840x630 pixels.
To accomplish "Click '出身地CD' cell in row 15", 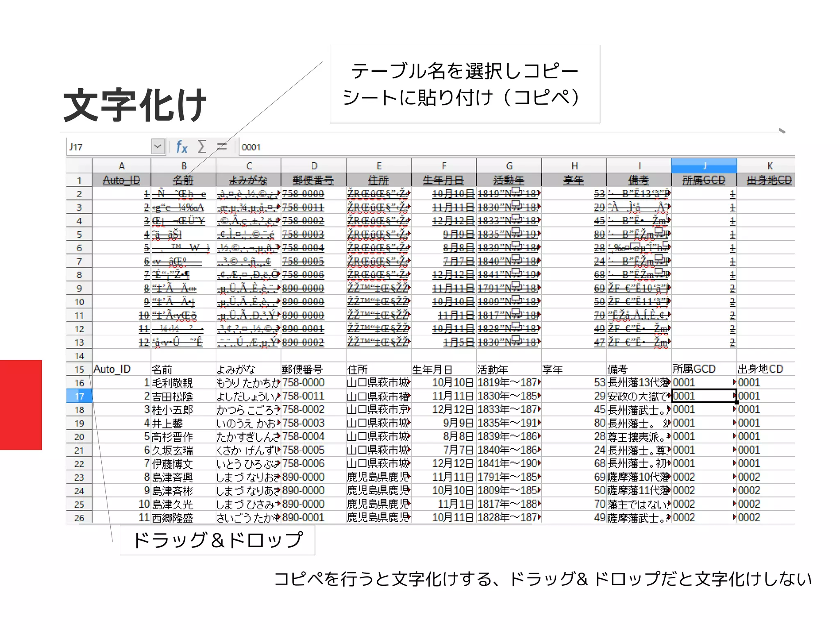I will 766,369.
